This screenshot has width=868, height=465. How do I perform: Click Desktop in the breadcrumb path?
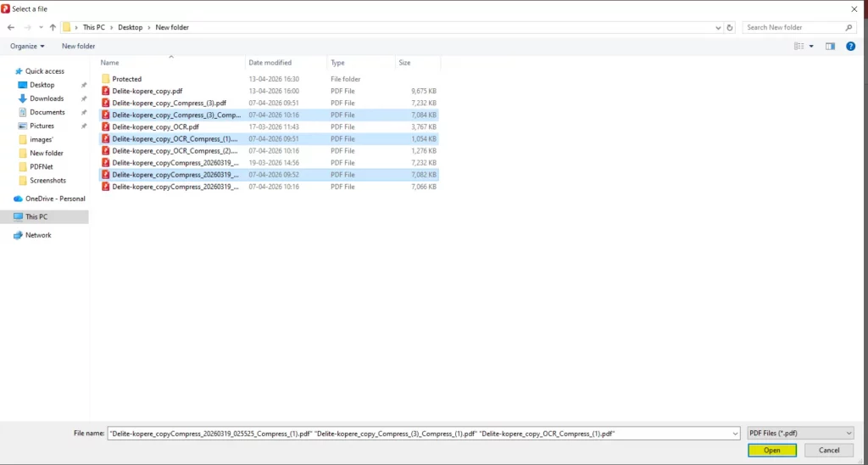click(x=130, y=27)
